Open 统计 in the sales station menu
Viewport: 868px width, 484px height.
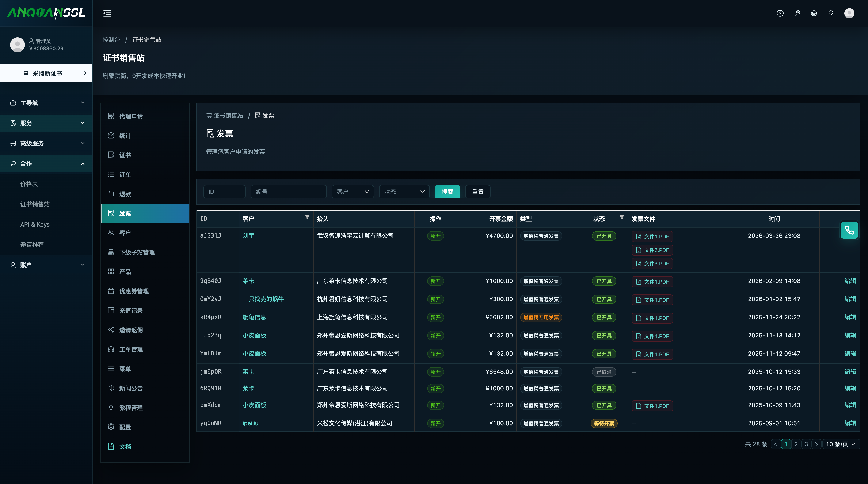145,136
